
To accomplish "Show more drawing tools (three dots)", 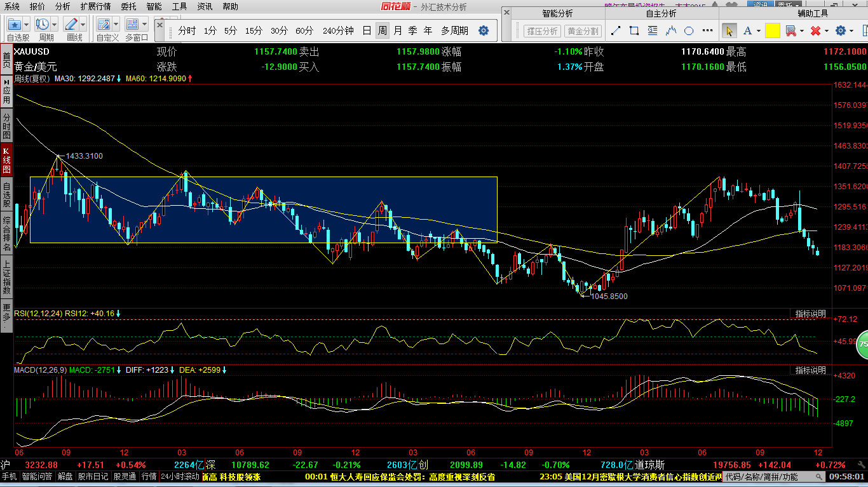I will pos(707,30).
